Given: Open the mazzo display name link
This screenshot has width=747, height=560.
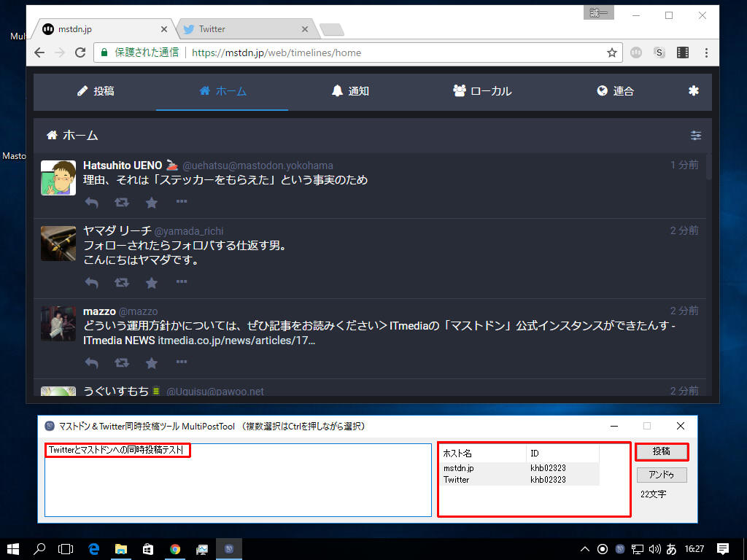Looking at the screenshot, I should click(99, 311).
